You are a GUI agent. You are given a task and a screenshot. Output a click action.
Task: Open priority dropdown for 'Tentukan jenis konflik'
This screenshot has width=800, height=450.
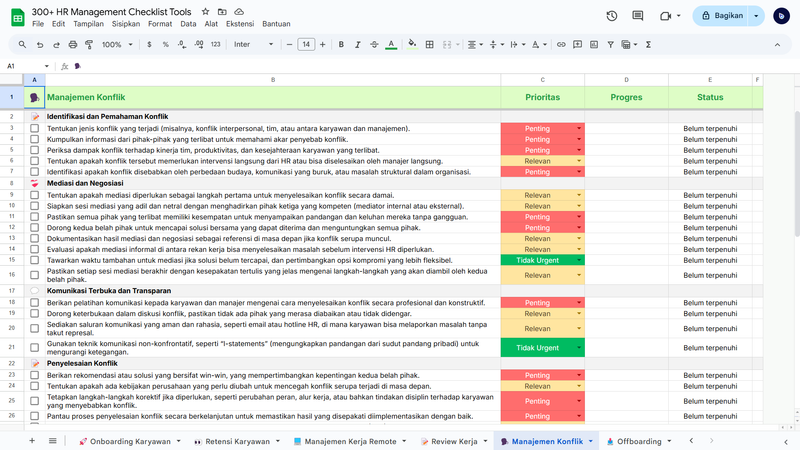tap(579, 129)
